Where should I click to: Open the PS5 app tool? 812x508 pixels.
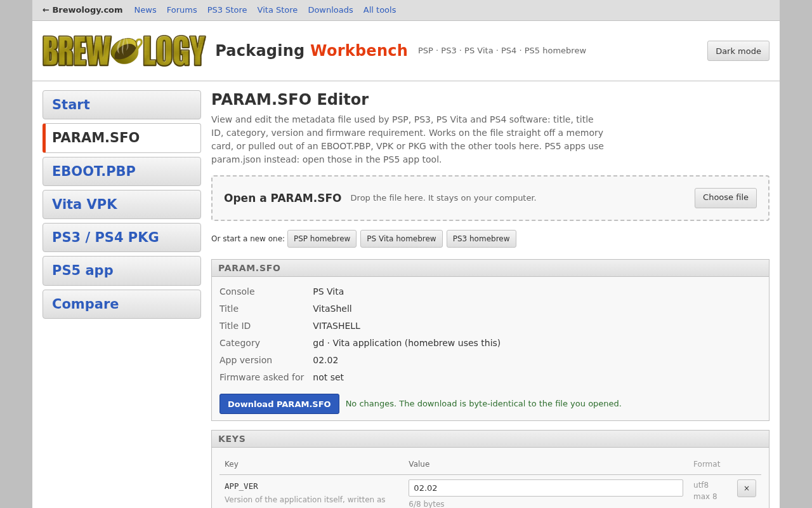122,271
